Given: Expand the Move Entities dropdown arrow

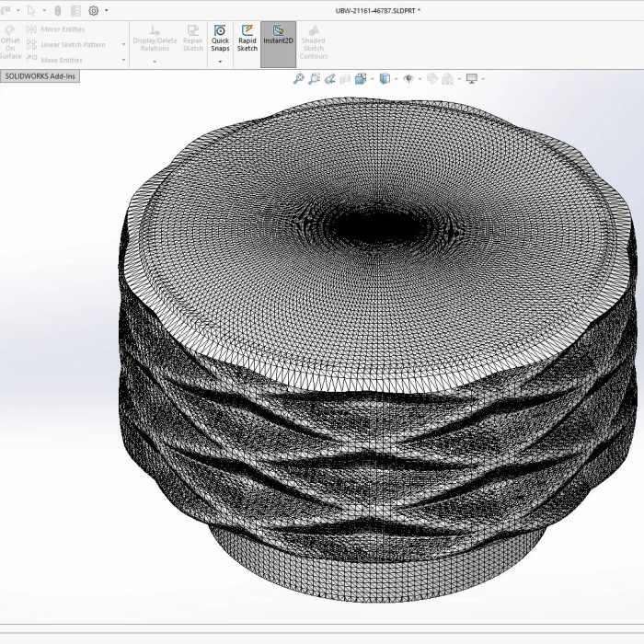Looking at the screenshot, I should click(x=123, y=60).
